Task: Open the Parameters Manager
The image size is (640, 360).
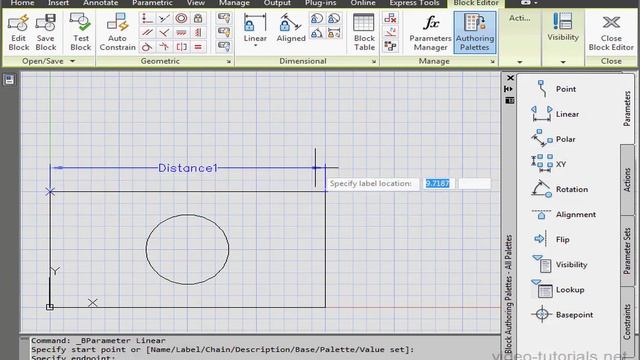Action: [430, 33]
